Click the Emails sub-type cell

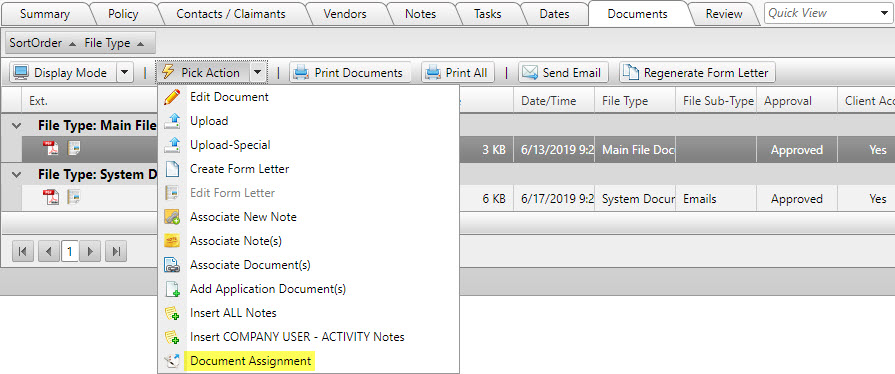(x=716, y=199)
